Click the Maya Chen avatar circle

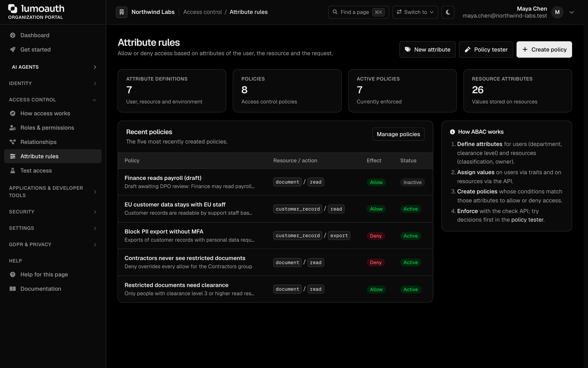tap(557, 12)
